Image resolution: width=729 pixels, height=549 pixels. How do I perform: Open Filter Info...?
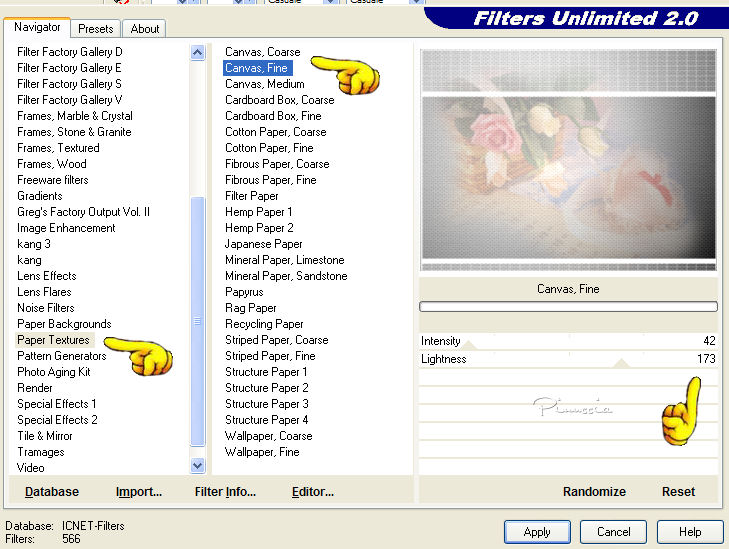[x=225, y=491]
